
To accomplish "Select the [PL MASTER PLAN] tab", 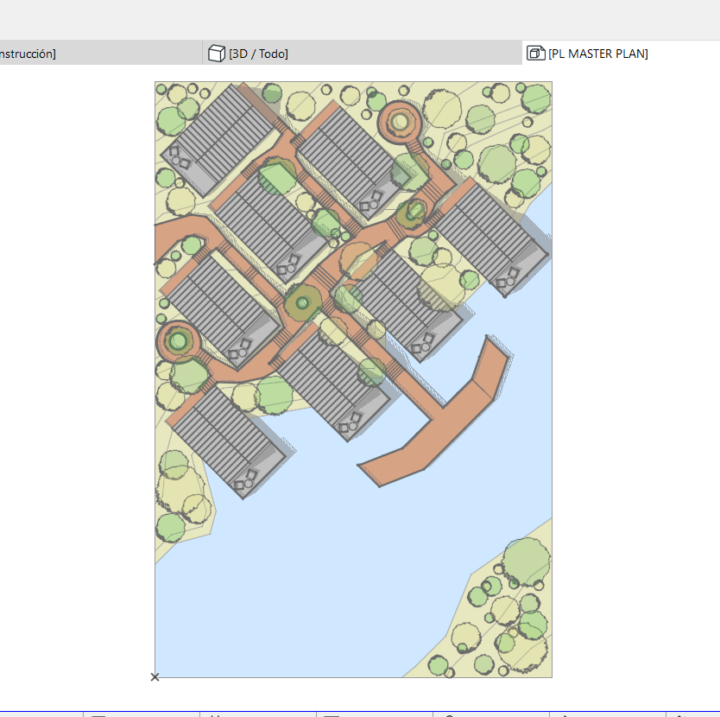I will 598,54.
